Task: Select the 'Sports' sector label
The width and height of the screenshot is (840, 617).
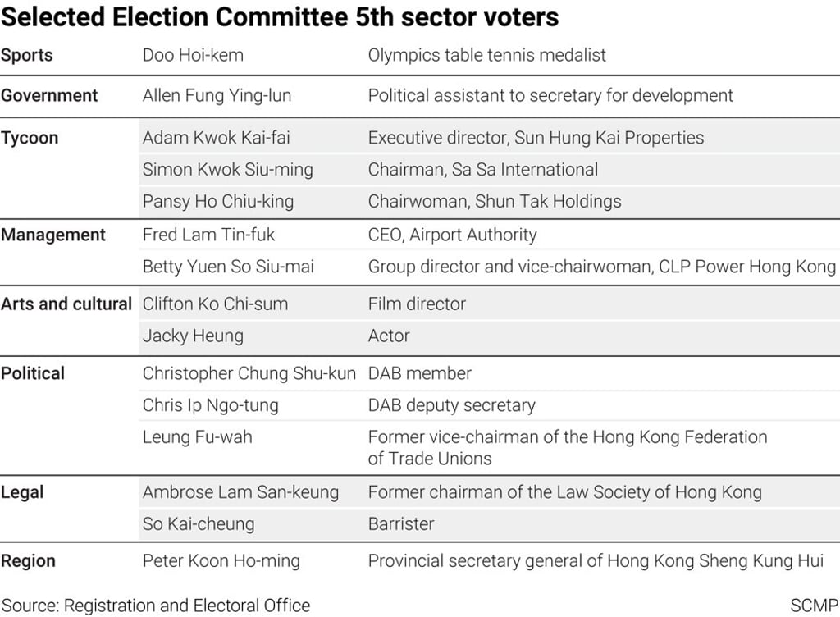Action: click(x=26, y=55)
